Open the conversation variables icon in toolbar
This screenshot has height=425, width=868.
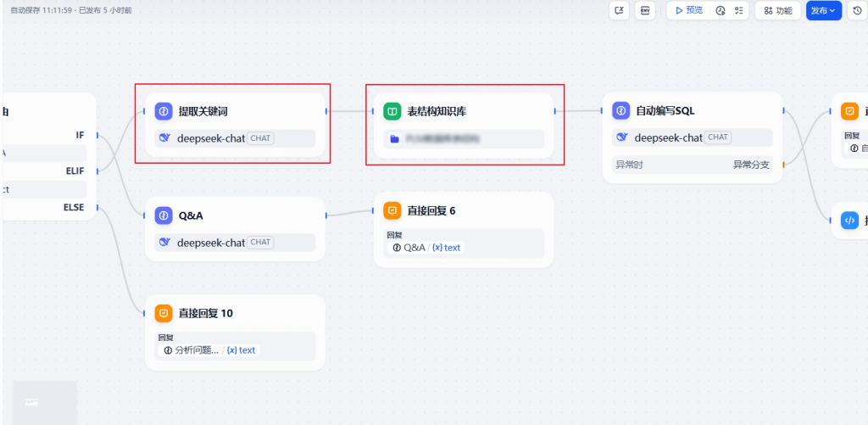coord(620,10)
